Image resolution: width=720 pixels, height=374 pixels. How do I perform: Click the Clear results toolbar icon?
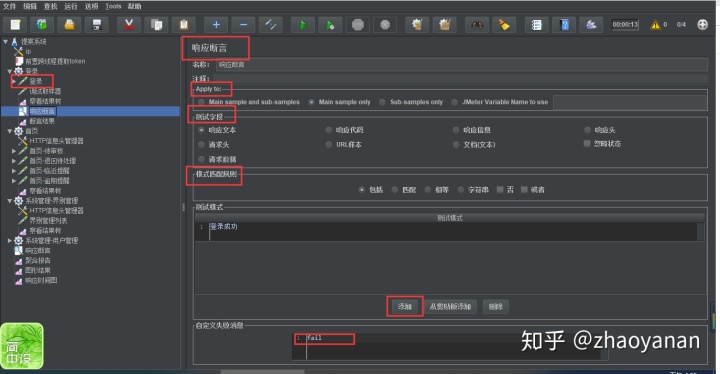tap(417, 24)
